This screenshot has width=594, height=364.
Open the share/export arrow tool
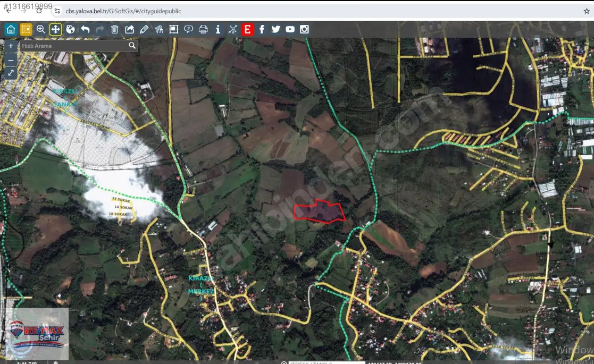pos(130,29)
